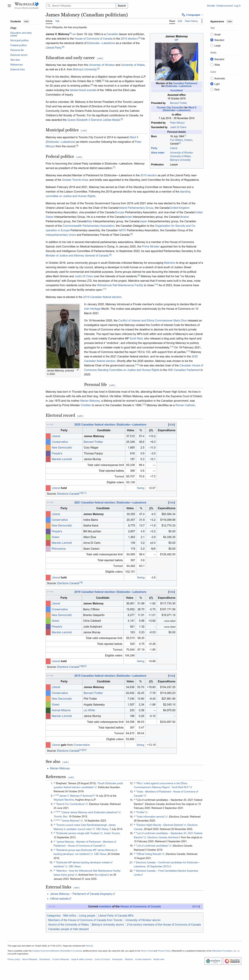Open the View history tab

[x=191, y=21]
